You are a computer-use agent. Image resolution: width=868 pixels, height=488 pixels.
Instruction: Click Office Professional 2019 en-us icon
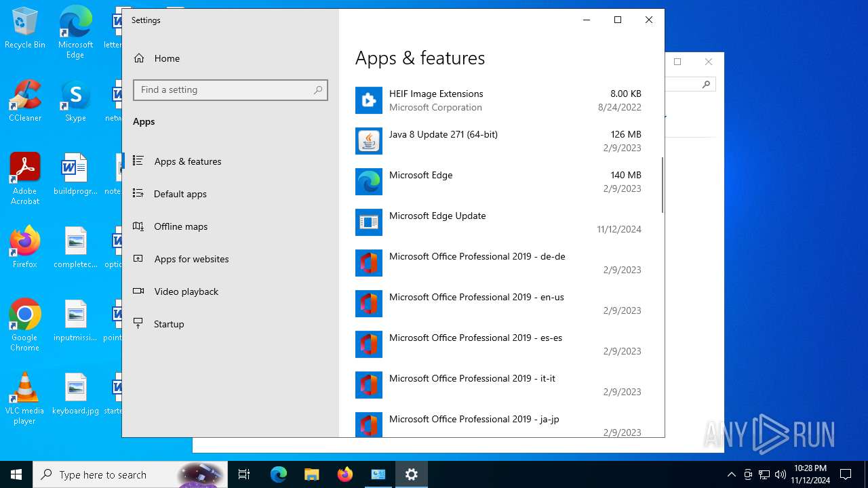tap(369, 304)
